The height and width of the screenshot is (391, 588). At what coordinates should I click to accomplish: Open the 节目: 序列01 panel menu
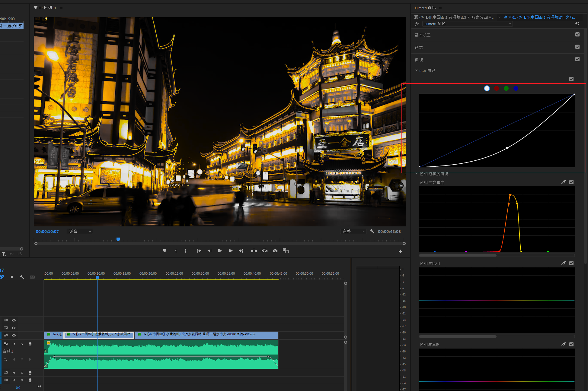(61, 8)
